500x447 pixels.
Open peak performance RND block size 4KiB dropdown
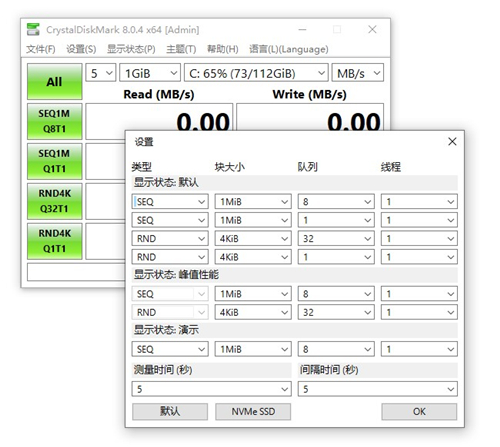(x=253, y=312)
